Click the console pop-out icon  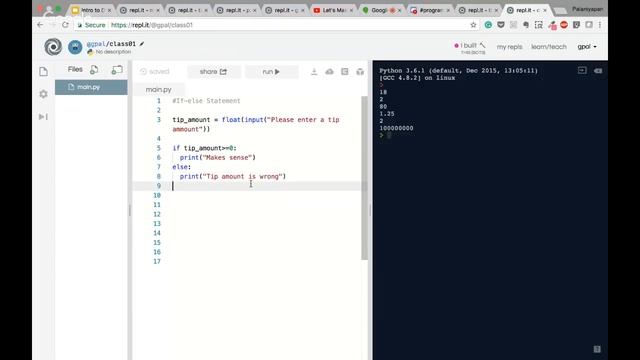pos(582,71)
